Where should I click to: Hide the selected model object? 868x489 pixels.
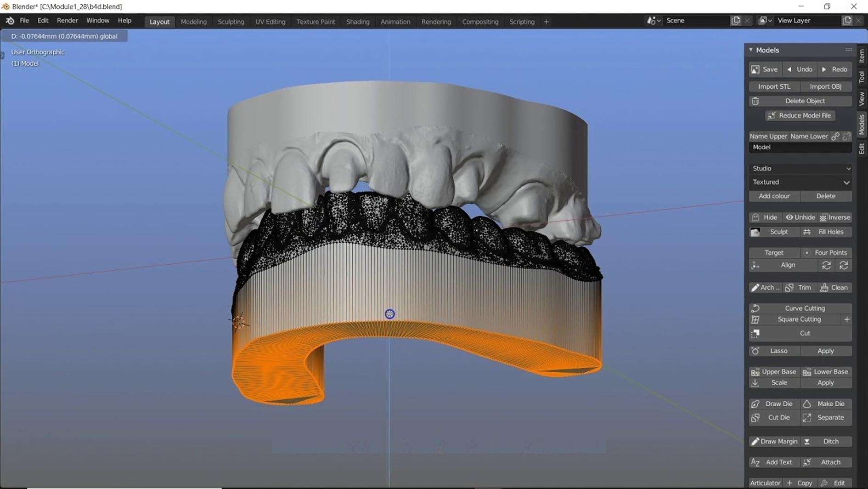[765, 217]
